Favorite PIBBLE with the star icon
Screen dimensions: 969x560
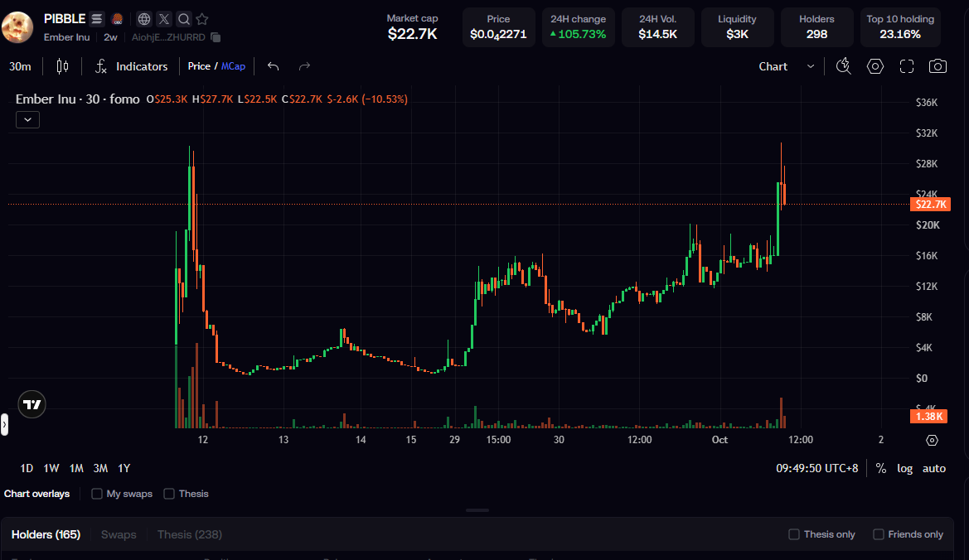coord(202,19)
